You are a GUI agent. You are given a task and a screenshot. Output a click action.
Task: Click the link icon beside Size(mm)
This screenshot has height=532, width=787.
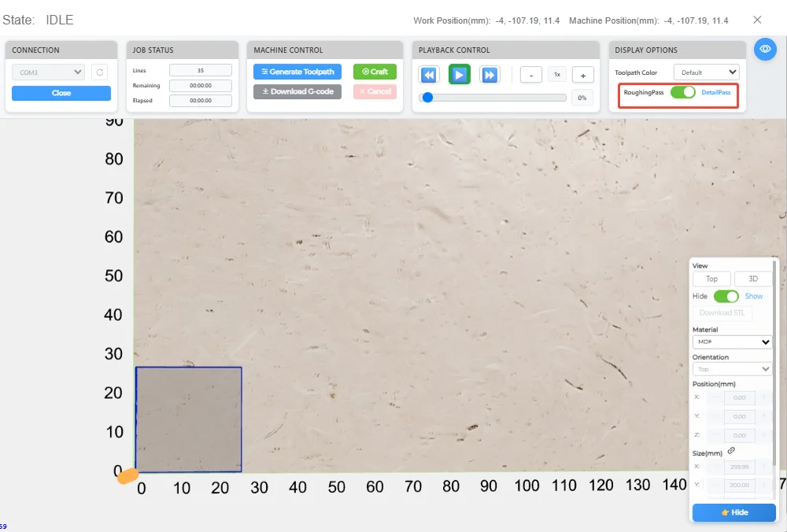(731, 450)
